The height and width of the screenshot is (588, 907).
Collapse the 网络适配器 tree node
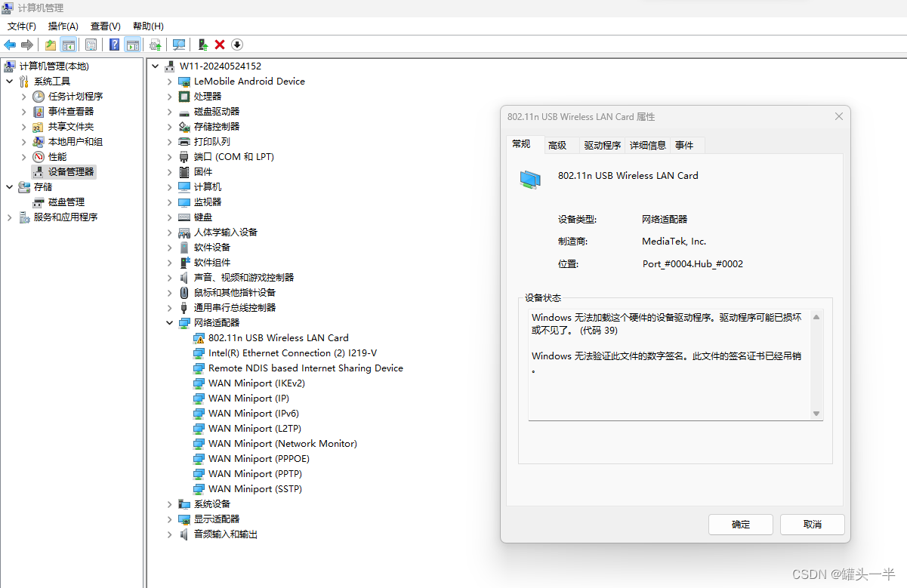[x=170, y=322]
